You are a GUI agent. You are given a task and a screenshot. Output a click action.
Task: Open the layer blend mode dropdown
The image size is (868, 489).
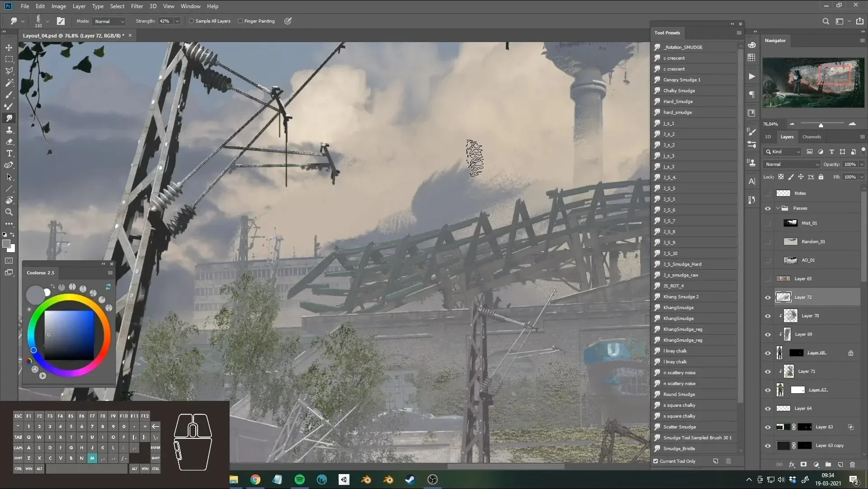(x=791, y=165)
